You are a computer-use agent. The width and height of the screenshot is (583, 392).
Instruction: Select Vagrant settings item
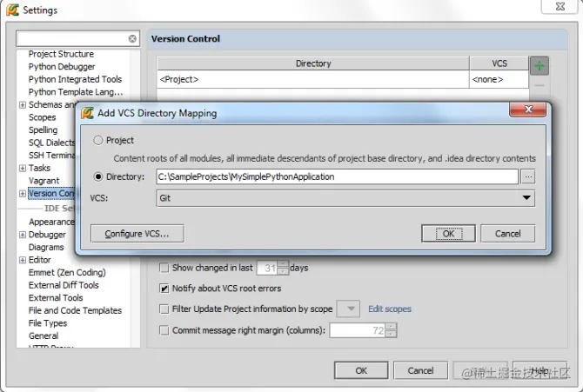pos(44,181)
